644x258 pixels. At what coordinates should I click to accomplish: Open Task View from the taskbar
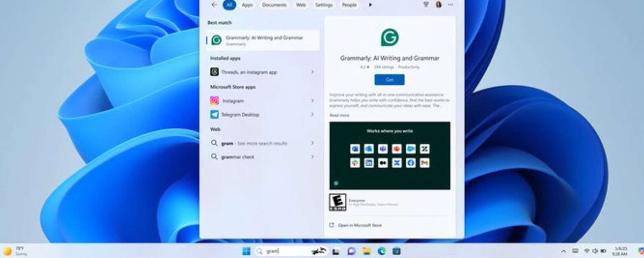(336, 251)
